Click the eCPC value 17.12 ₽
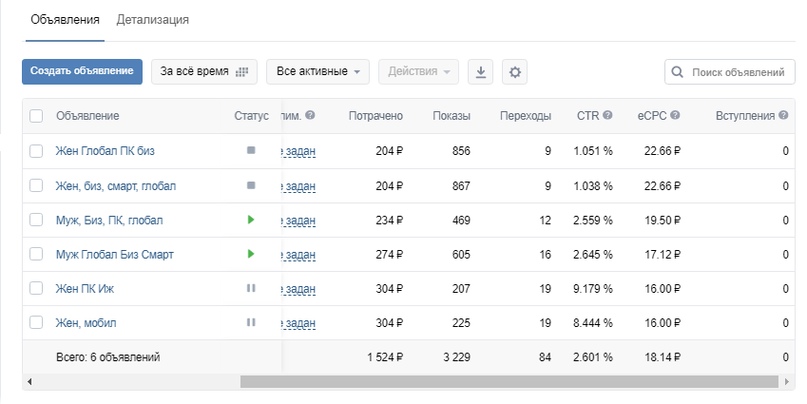The image size is (807, 404). (662, 255)
